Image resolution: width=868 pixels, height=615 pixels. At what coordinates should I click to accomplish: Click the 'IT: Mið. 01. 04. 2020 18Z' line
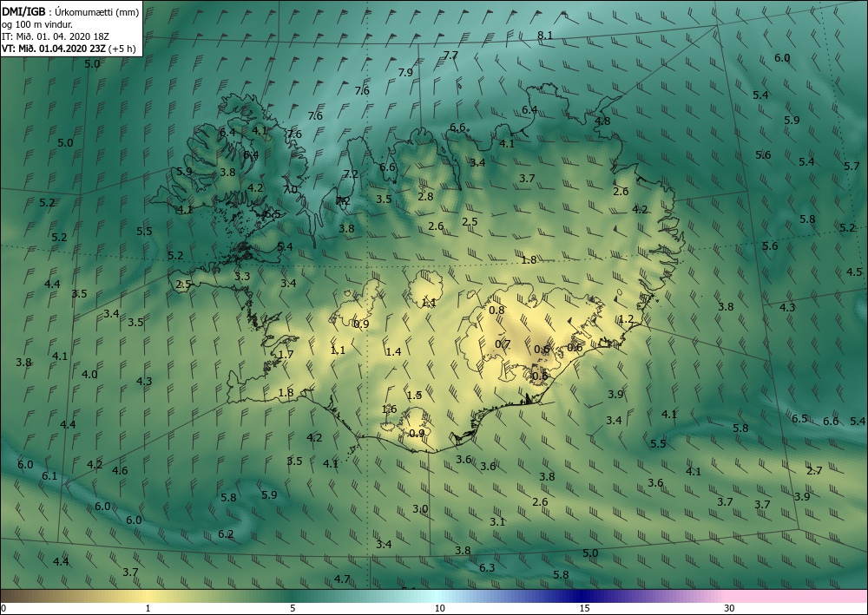tap(56, 36)
